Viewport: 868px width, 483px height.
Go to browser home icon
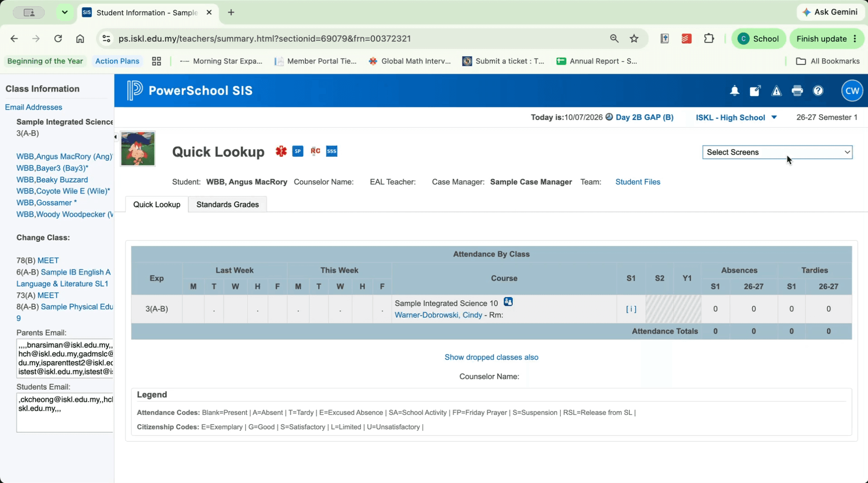click(x=80, y=39)
